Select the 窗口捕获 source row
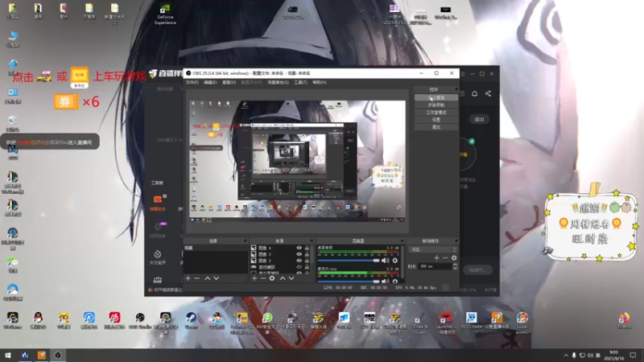 point(280,267)
